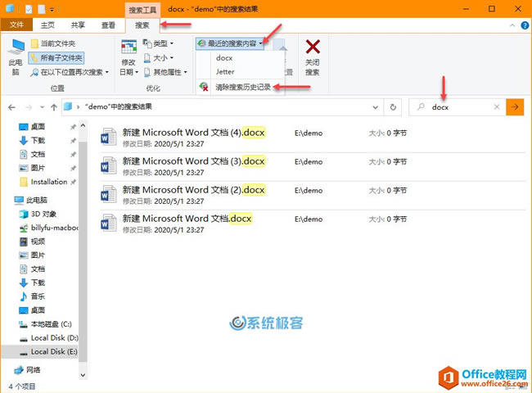Click inside the docx search box
This screenshot has width=532, height=393.
click(x=457, y=107)
